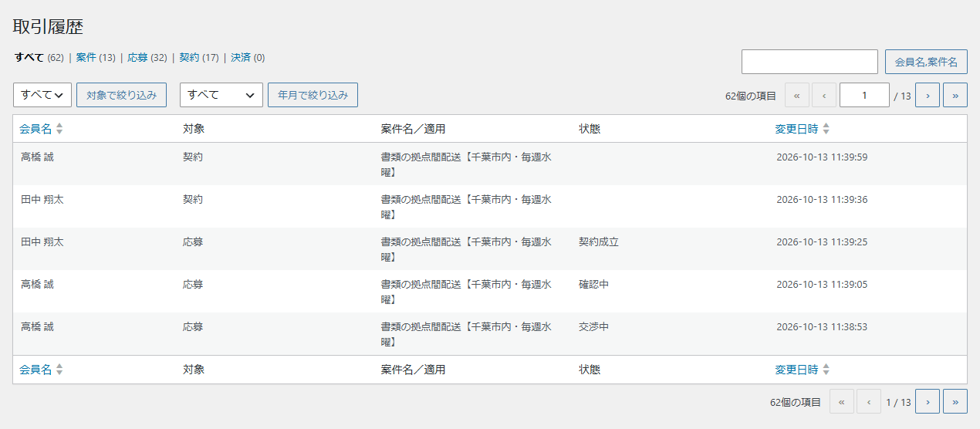Sort by 変更日時 arrows in top header
This screenshot has width=980, height=429.
826,129
